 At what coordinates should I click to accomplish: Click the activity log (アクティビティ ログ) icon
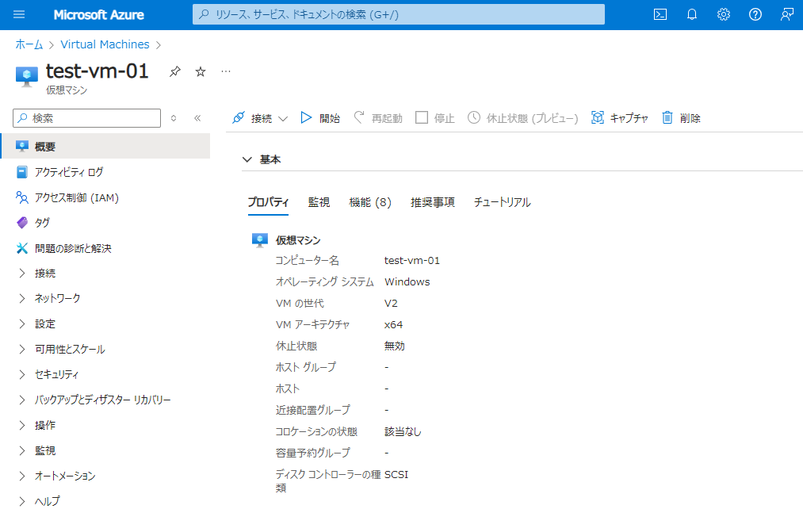click(22, 172)
